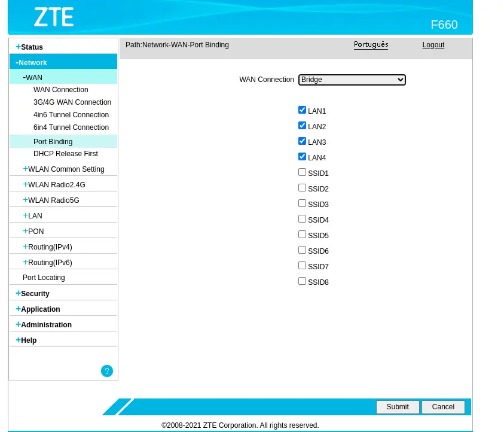Viewport: 504px width, 432px height.
Task: Enable the SSID2 checkbox
Action: pos(302,187)
